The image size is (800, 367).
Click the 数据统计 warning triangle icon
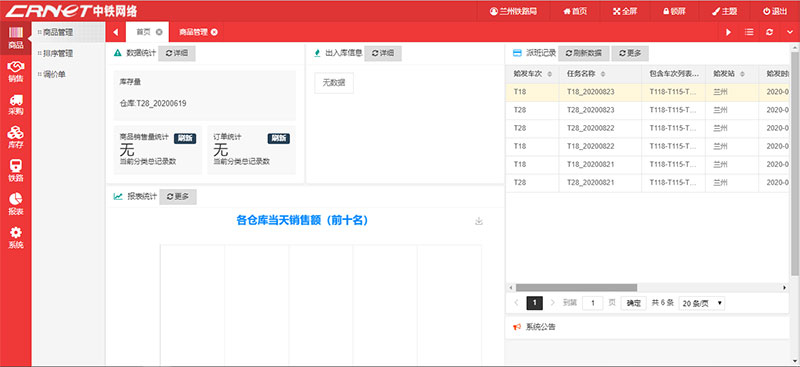pos(118,53)
